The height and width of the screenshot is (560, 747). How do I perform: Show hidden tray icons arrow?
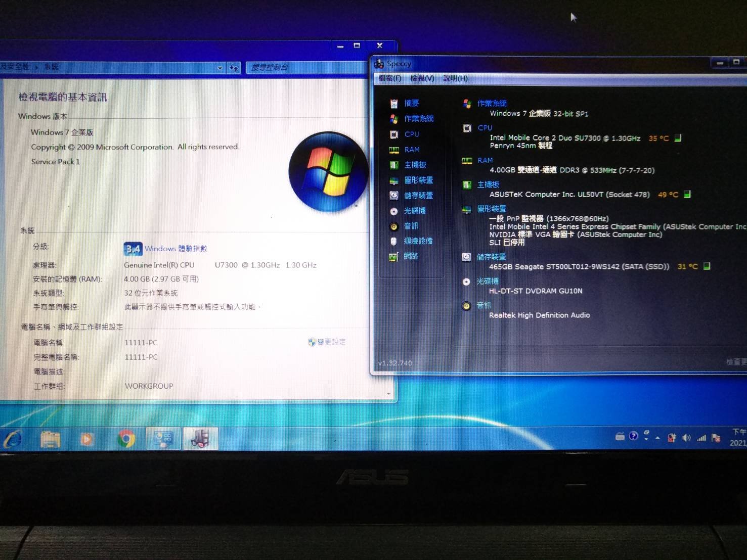[657, 438]
